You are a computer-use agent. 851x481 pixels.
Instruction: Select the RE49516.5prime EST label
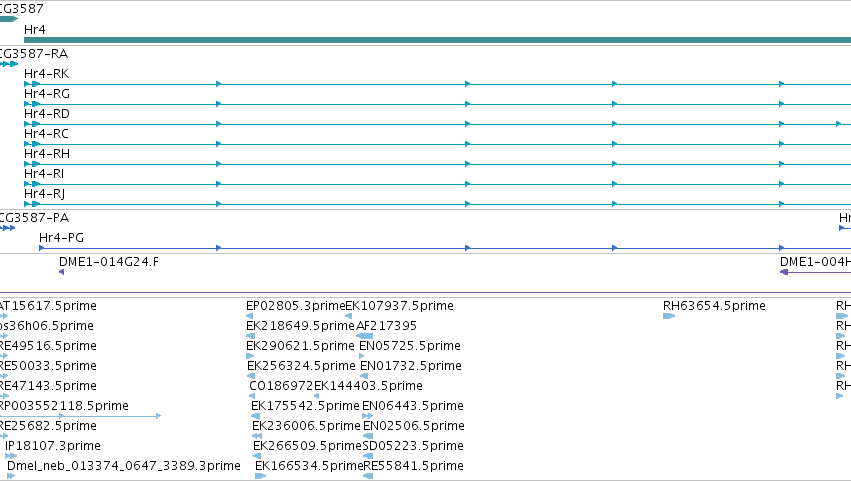point(48,346)
